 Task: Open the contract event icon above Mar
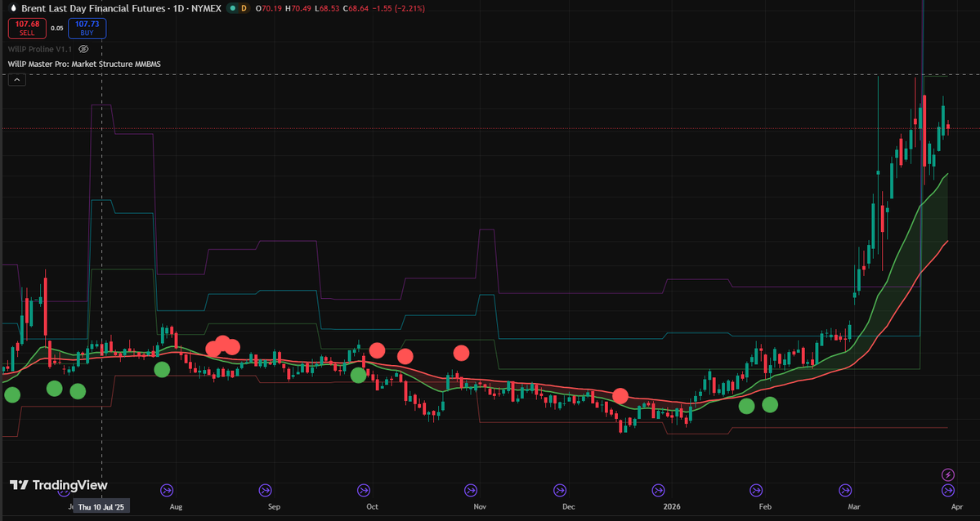pos(845,491)
